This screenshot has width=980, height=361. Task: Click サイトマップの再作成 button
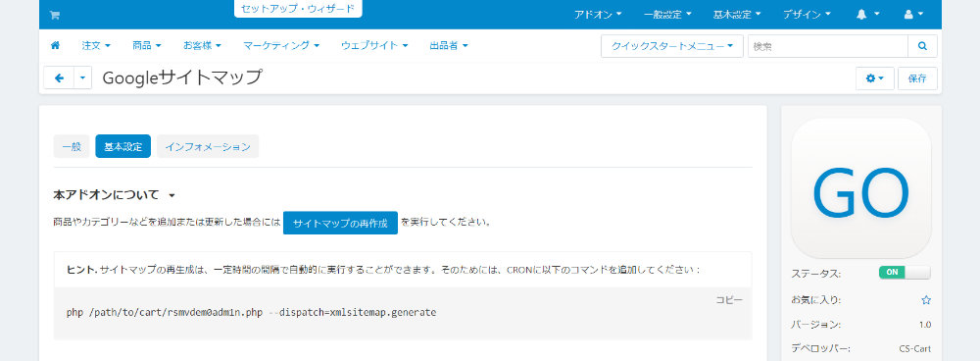(x=340, y=223)
